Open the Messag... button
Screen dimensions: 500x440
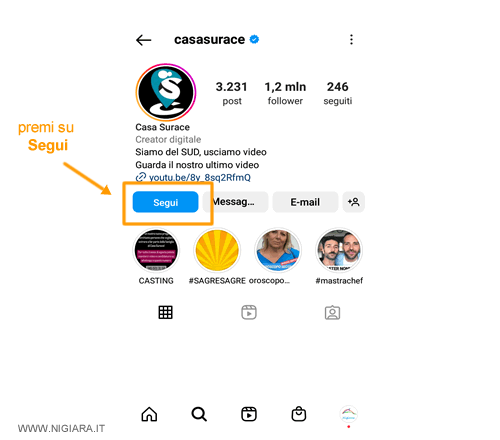click(236, 202)
